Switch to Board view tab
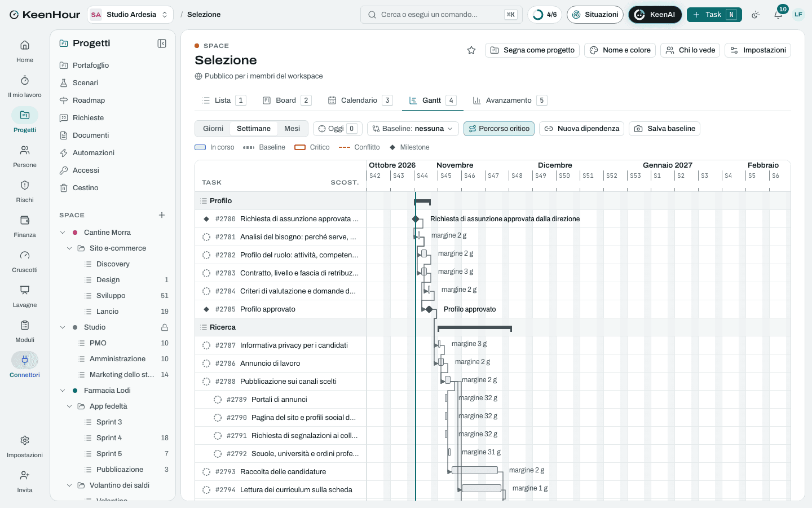The width and height of the screenshot is (812, 508). pos(287,100)
